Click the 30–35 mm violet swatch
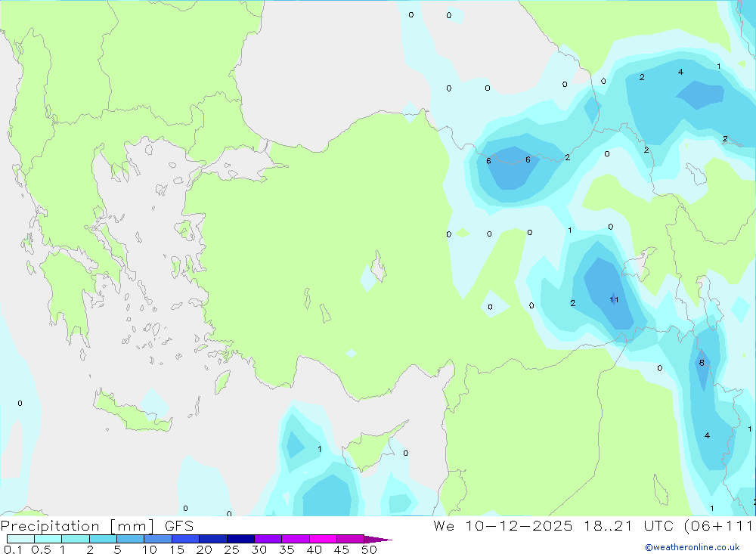 click(x=268, y=539)
